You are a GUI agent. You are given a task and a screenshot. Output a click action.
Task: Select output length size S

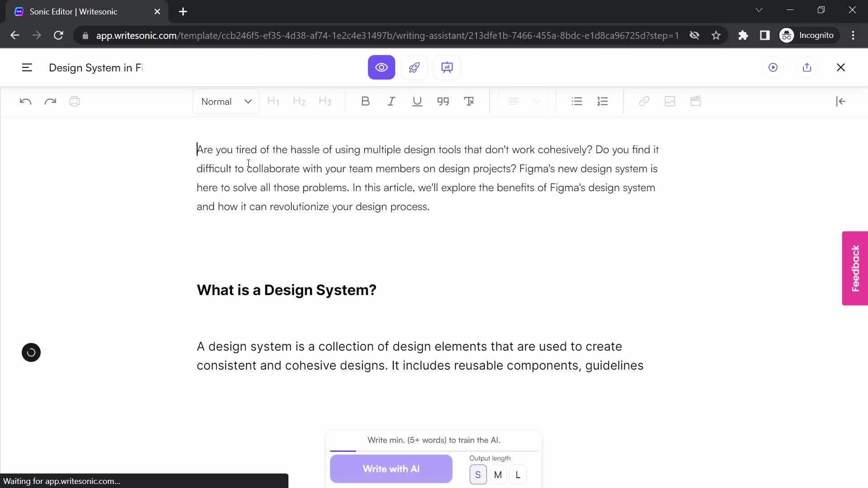click(477, 474)
